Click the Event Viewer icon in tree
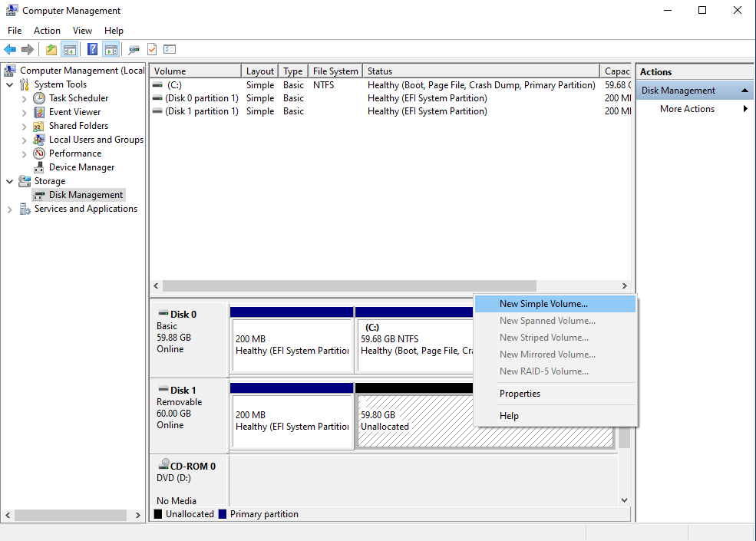 pos(39,112)
